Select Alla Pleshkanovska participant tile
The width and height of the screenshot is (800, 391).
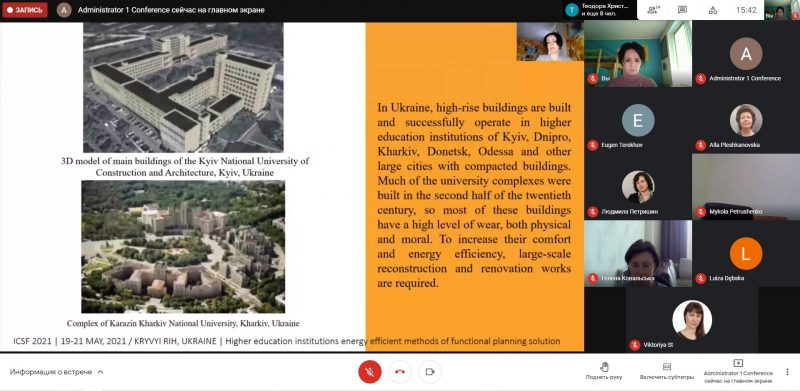coord(746,120)
